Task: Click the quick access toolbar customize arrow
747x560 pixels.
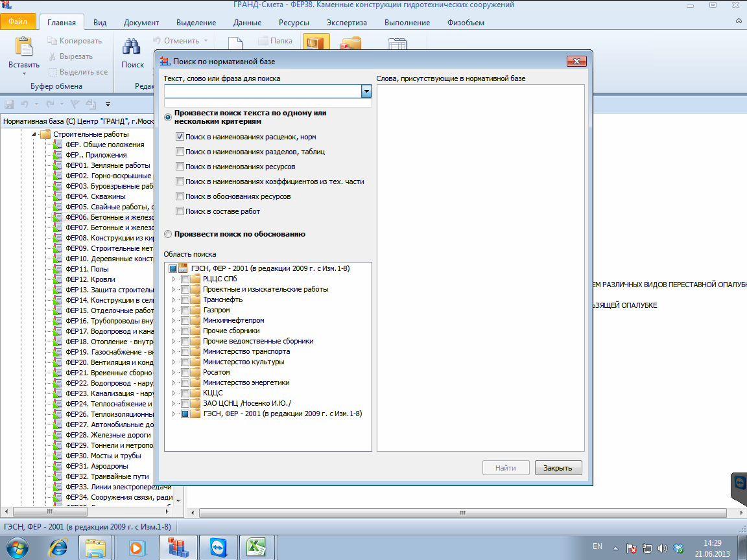Action: (x=108, y=104)
